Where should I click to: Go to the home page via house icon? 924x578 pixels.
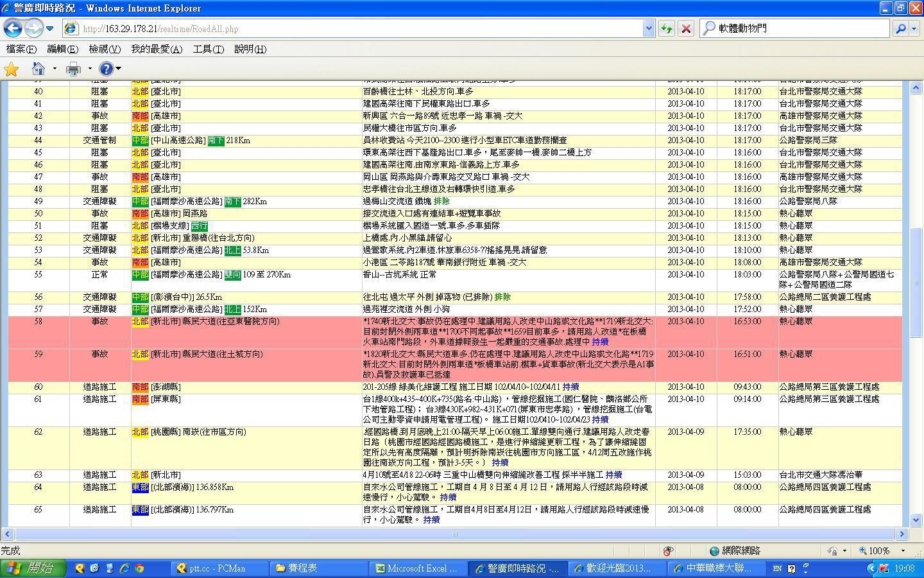[38, 69]
